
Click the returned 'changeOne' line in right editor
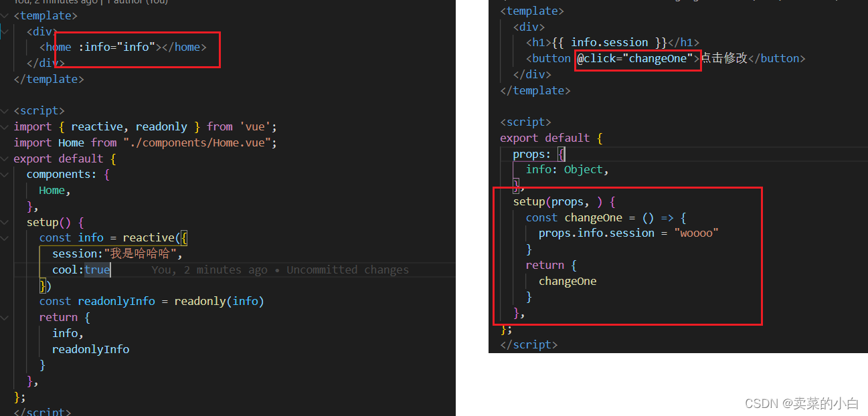point(568,281)
